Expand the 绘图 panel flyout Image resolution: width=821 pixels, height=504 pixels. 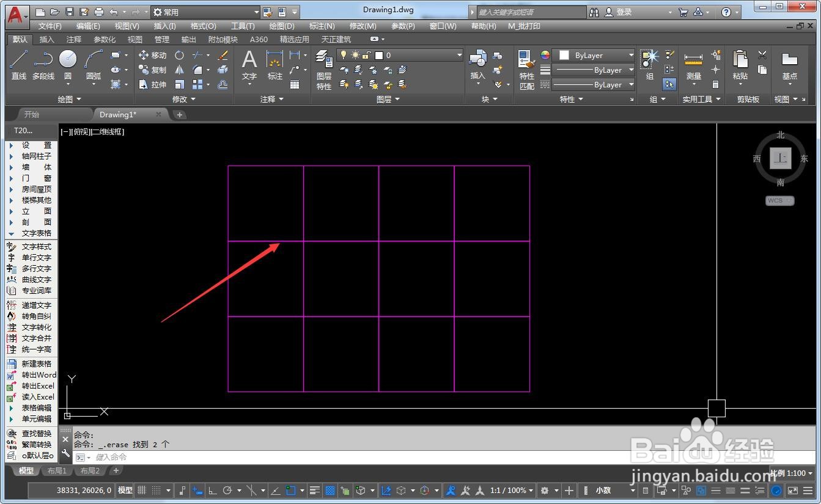[70, 99]
